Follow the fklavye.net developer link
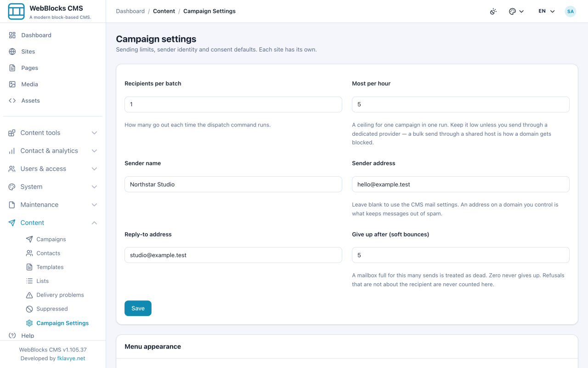This screenshot has height=368, width=588. [71, 358]
